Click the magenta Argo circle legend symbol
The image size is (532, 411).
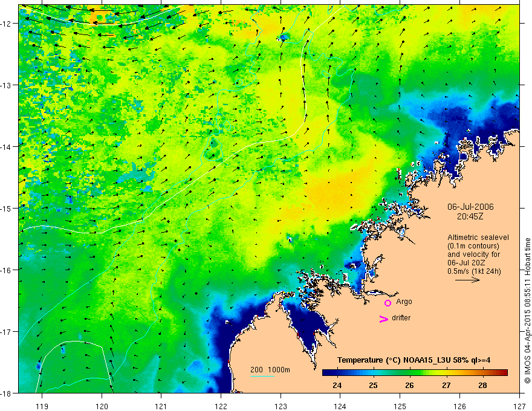(x=388, y=303)
